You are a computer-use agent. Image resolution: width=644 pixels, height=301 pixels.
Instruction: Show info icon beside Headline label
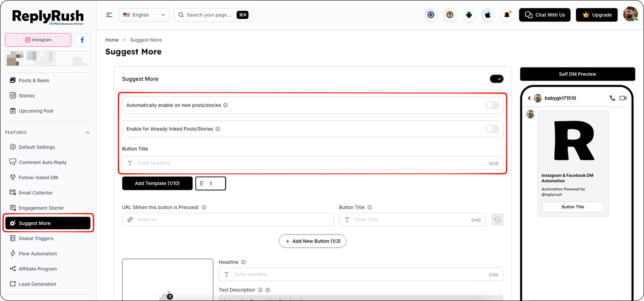[x=243, y=262]
